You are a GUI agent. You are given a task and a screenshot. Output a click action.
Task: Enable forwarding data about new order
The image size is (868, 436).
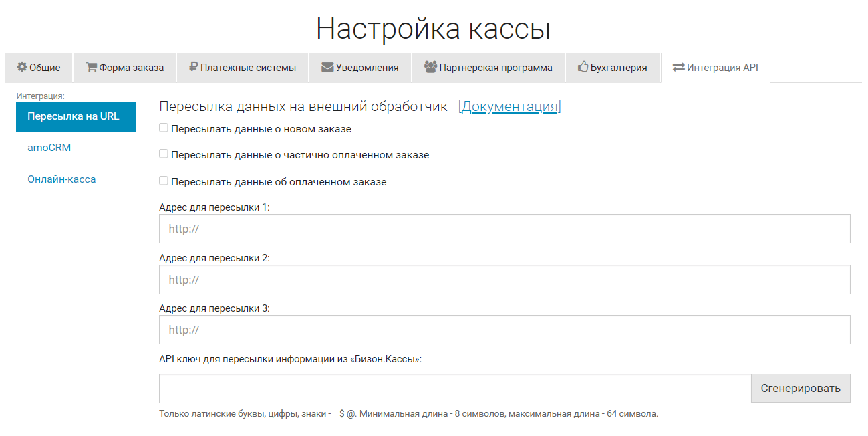pyautogui.click(x=164, y=128)
